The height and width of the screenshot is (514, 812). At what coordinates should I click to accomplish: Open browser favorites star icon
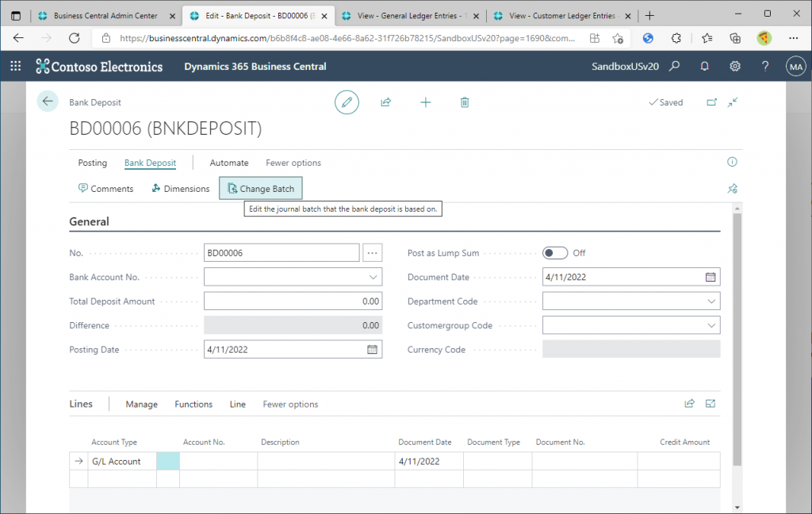[707, 38]
